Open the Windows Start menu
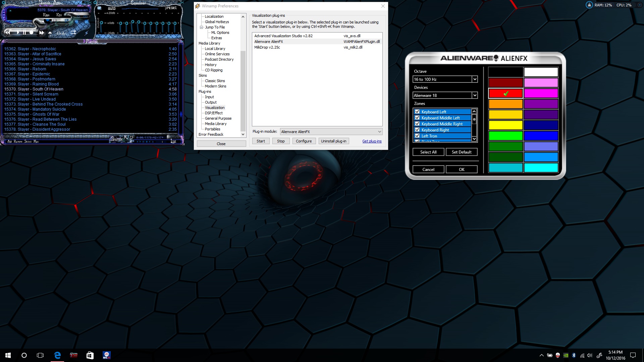 [8, 355]
